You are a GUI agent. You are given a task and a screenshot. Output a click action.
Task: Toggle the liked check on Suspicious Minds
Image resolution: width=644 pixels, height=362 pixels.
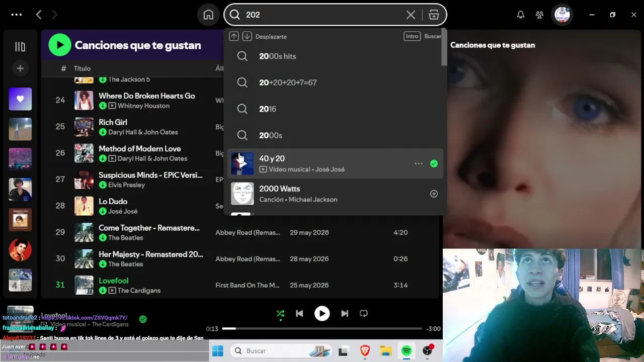[x=103, y=185]
